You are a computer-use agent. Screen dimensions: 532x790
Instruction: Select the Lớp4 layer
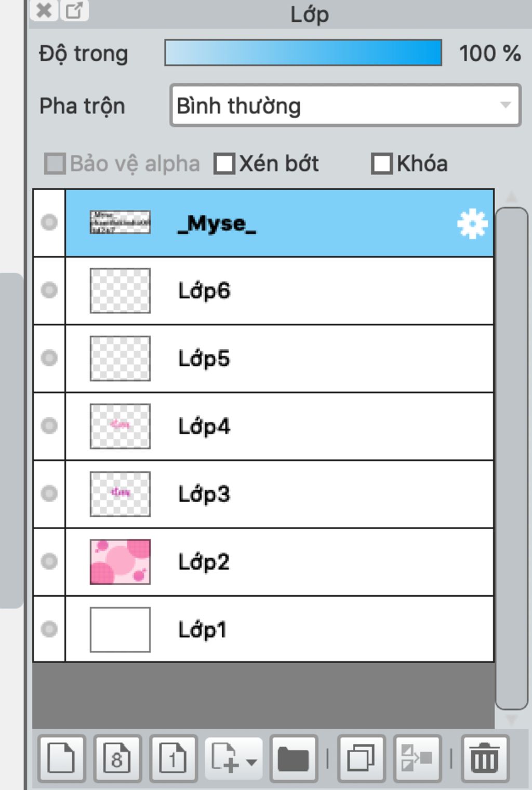[280, 426]
